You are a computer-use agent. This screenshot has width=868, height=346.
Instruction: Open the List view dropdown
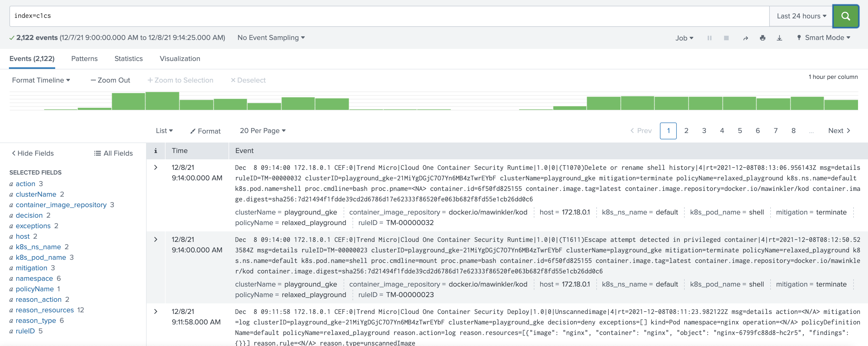(164, 130)
